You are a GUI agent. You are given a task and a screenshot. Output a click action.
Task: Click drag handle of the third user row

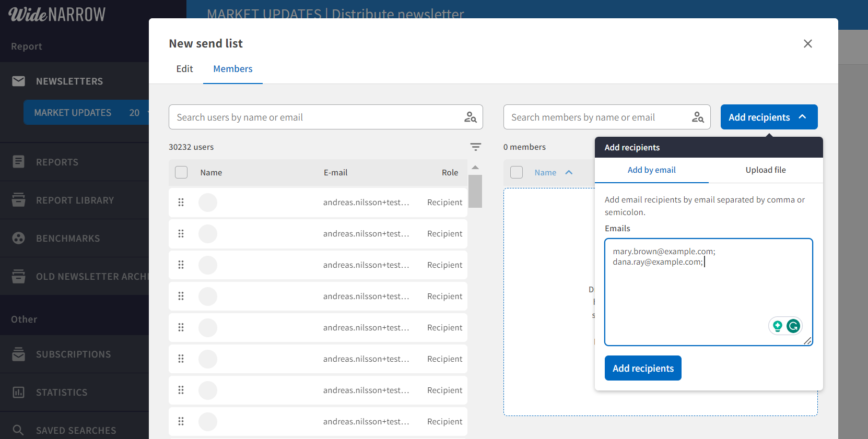tap(181, 265)
